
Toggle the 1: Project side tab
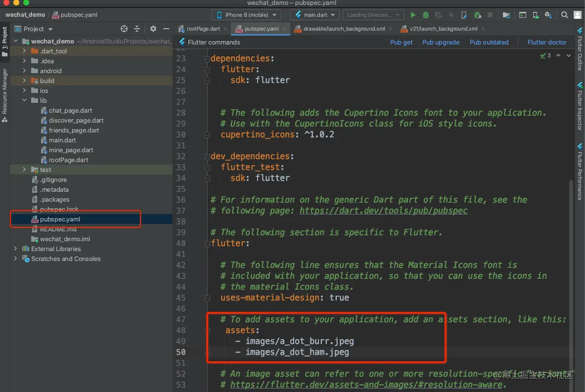[4, 41]
